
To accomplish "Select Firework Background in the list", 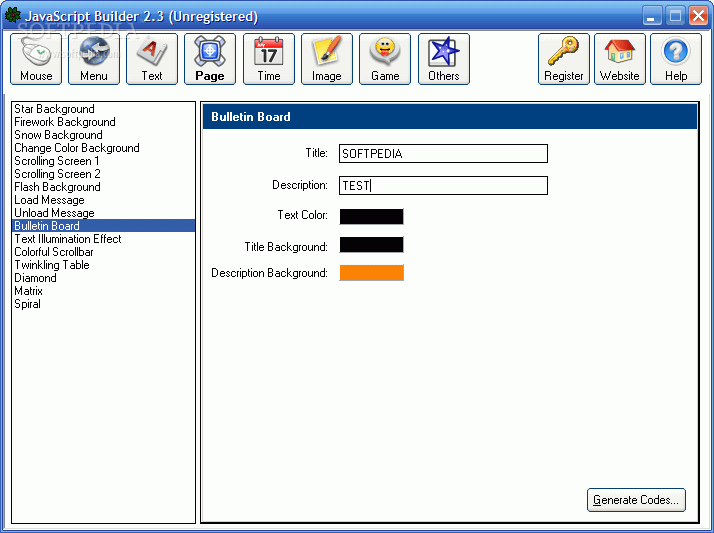I will point(103,122).
